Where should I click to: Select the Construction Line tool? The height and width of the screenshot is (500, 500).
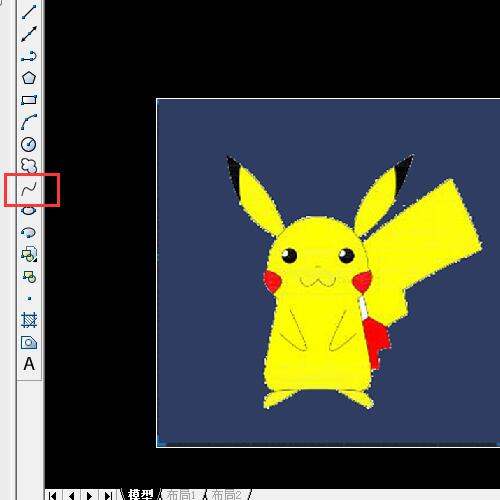pyautogui.click(x=29, y=34)
